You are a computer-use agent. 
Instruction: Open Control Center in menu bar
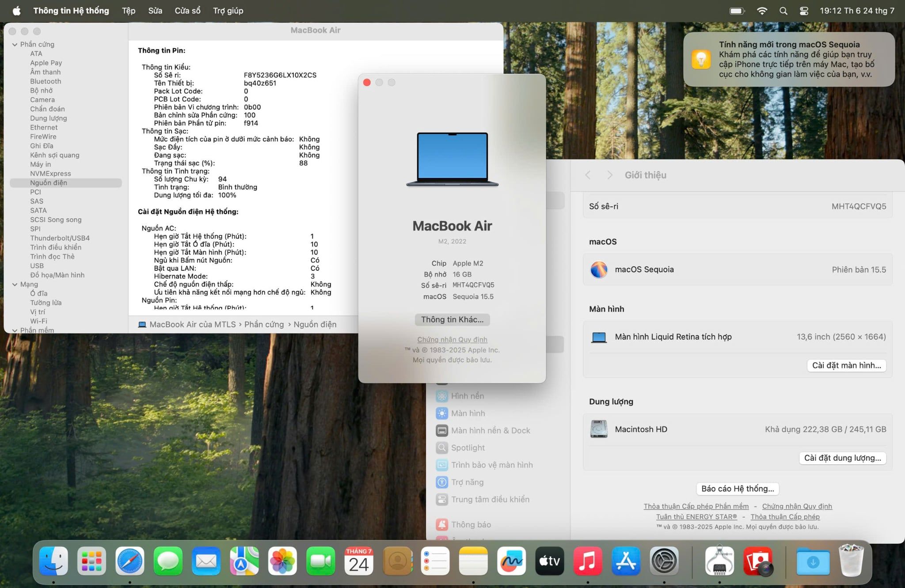coord(804,11)
